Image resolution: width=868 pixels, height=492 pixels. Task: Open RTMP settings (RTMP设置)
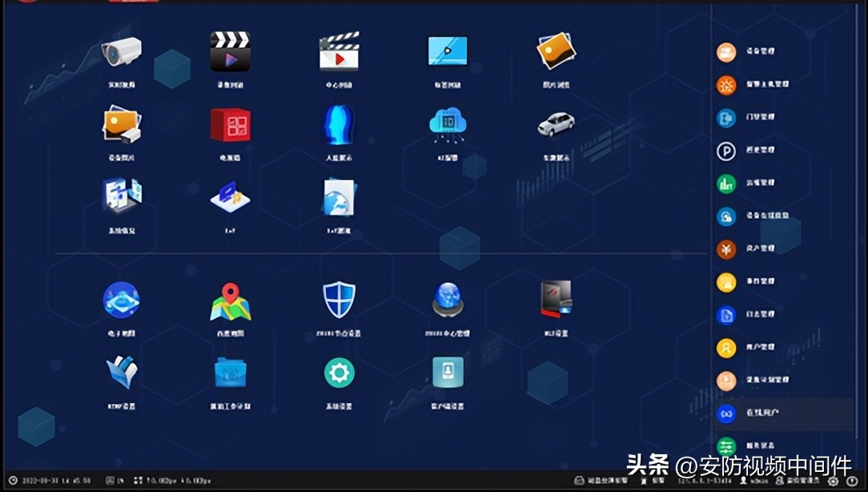point(121,373)
